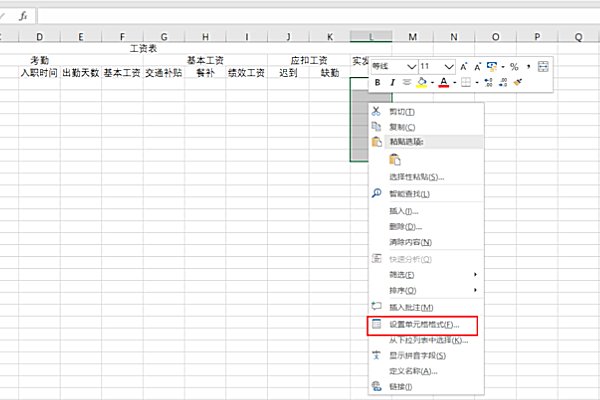Select column G header
600x400 pixels.
(x=164, y=37)
